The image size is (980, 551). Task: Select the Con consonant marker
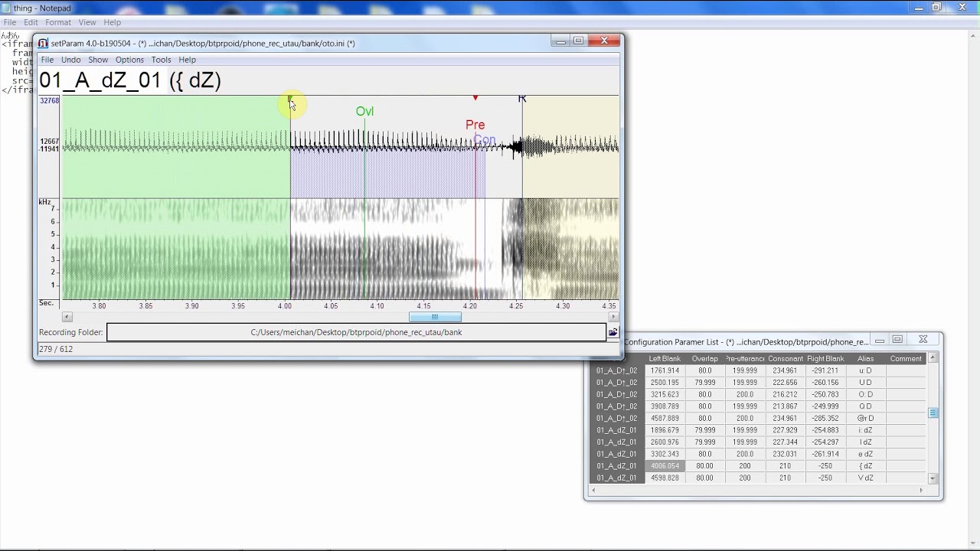pyautogui.click(x=484, y=140)
